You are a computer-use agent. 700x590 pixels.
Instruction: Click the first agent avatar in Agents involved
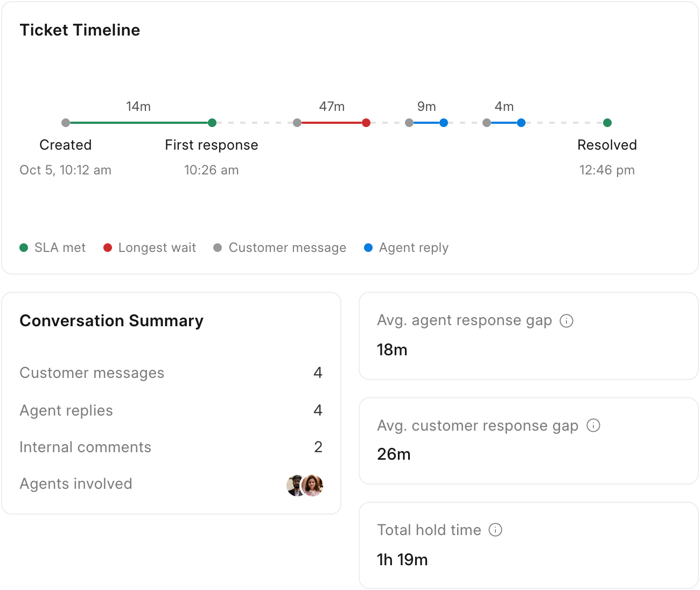[295, 486]
